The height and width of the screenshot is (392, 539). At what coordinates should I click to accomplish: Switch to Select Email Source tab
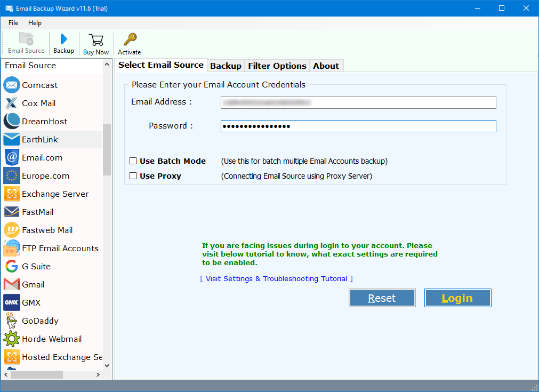tap(161, 65)
